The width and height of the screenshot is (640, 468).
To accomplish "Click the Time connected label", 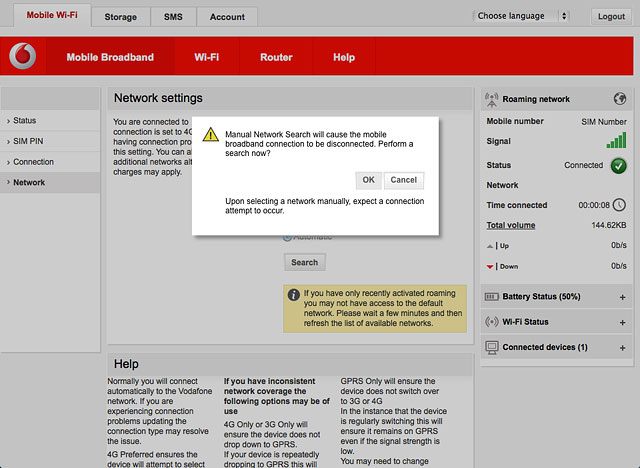I will click(517, 205).
